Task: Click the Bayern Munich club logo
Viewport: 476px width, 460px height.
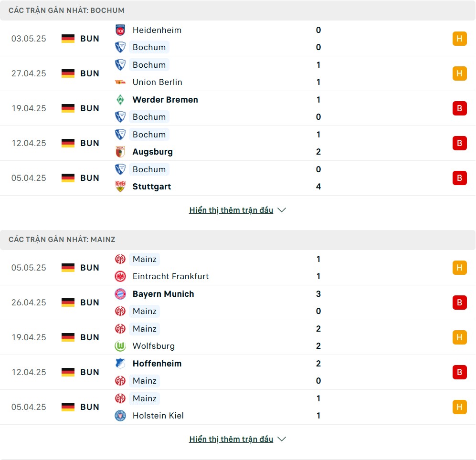Action: 120,294
